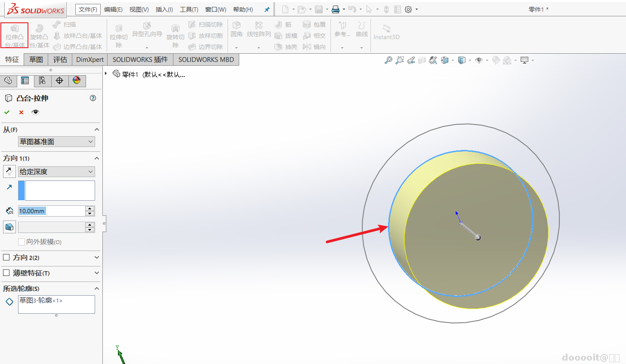Image resolution: width=626 pixels, height=364 pixels.
Task: Click the 10.00mm depth input field
Action: (x=52, y=211)
